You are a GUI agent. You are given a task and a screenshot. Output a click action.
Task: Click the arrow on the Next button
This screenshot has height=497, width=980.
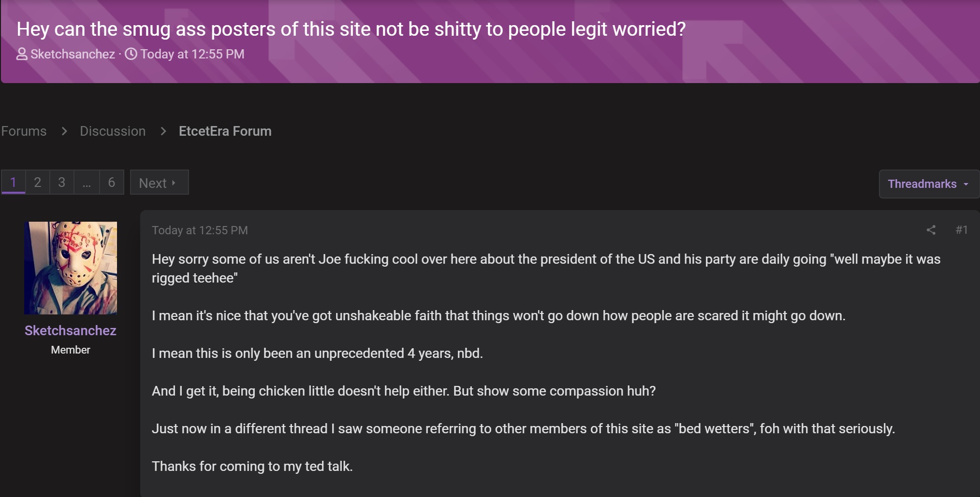[174, 183]
